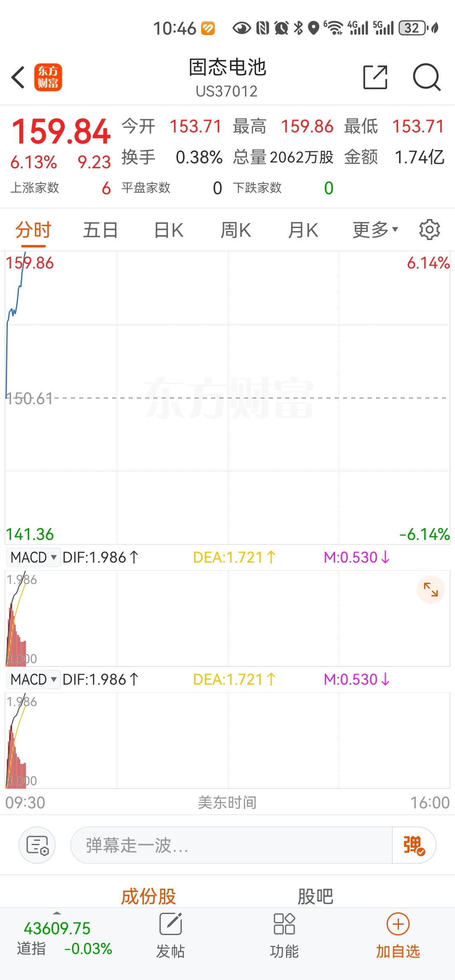Expand the MACD chart fullscreen icon
455x980 pixels.
tap(431, 589)
